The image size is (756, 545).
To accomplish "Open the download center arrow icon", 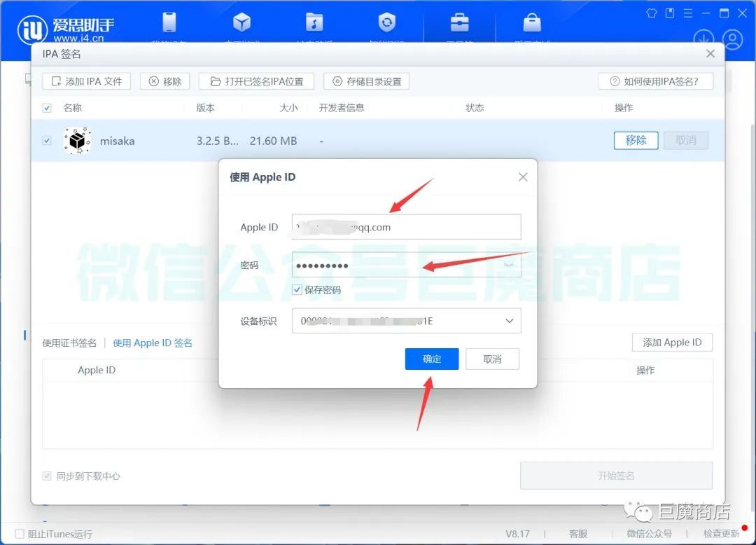I will click(703, 39).
